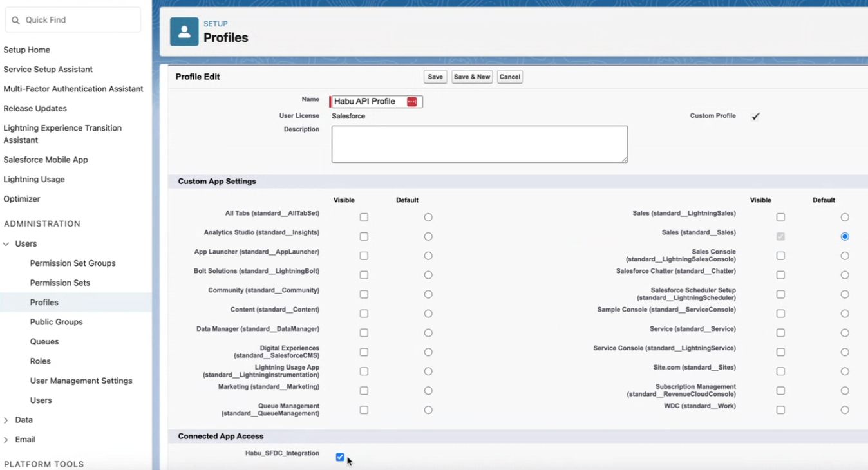Click the Quick Find search icon
The height and width of the screenshot is (470, 868).
(x=16, y=20)
